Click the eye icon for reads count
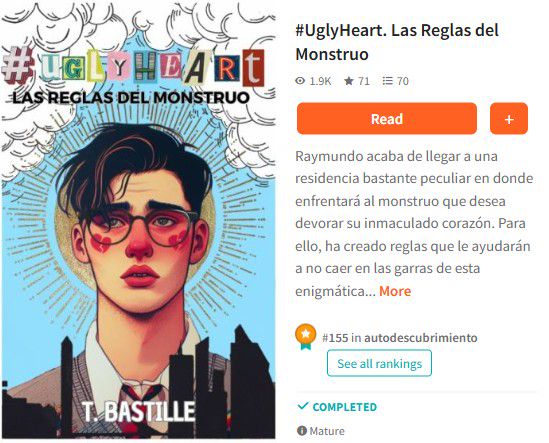Image resolution: width=549 pixels, height=443 pixels. (x=300, y=81)
